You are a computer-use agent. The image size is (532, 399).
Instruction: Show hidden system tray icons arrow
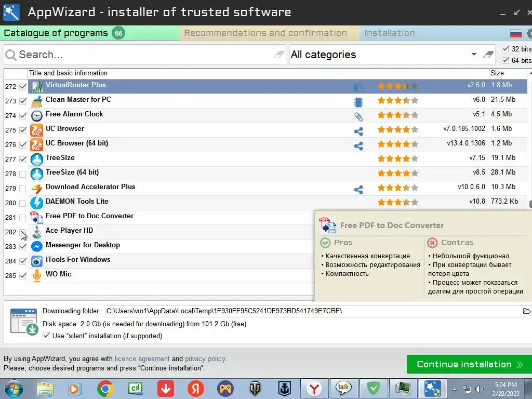click(x=454, y=389)
